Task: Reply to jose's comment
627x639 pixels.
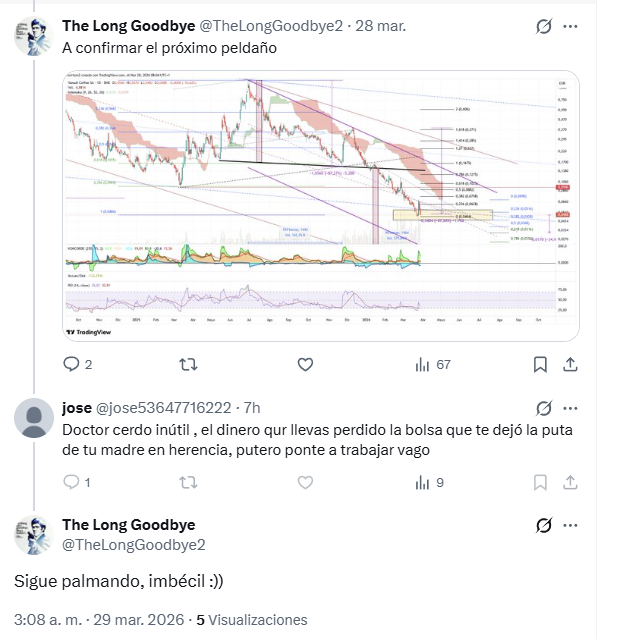Action: 71,482
